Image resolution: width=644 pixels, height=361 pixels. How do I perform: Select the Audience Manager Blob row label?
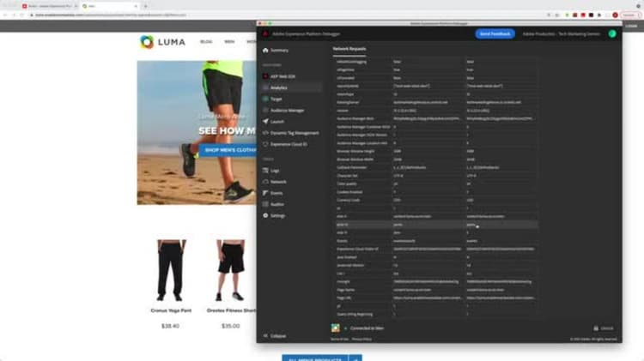pos(355,118)
